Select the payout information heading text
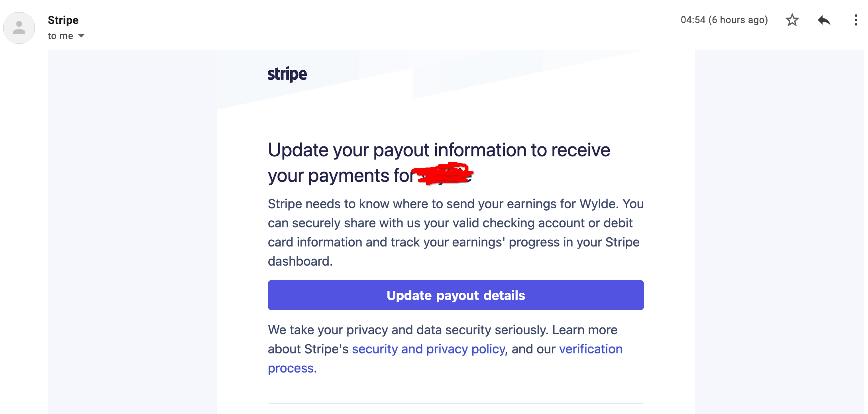This screenshot has width=868, height=414. coord(438,150)
